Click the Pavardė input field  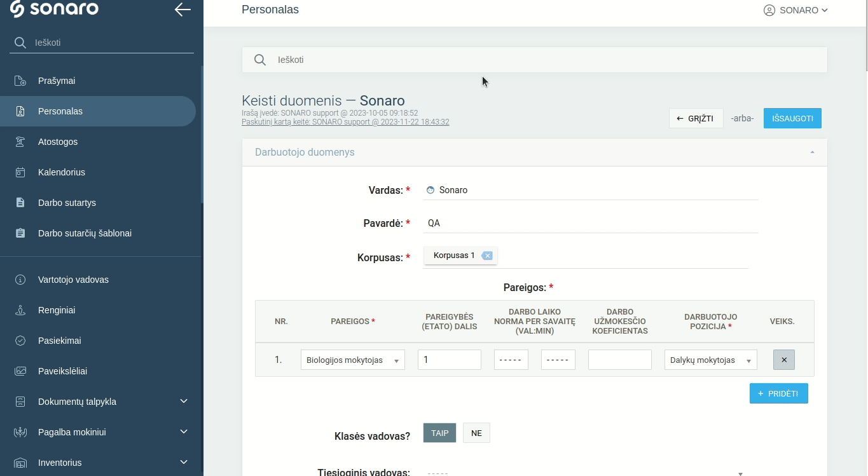point(590,223)
